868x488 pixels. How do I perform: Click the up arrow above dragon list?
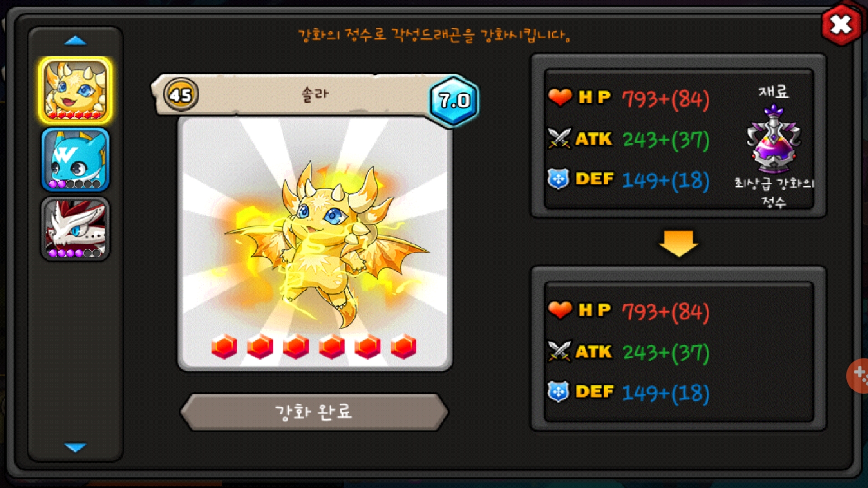75,41
